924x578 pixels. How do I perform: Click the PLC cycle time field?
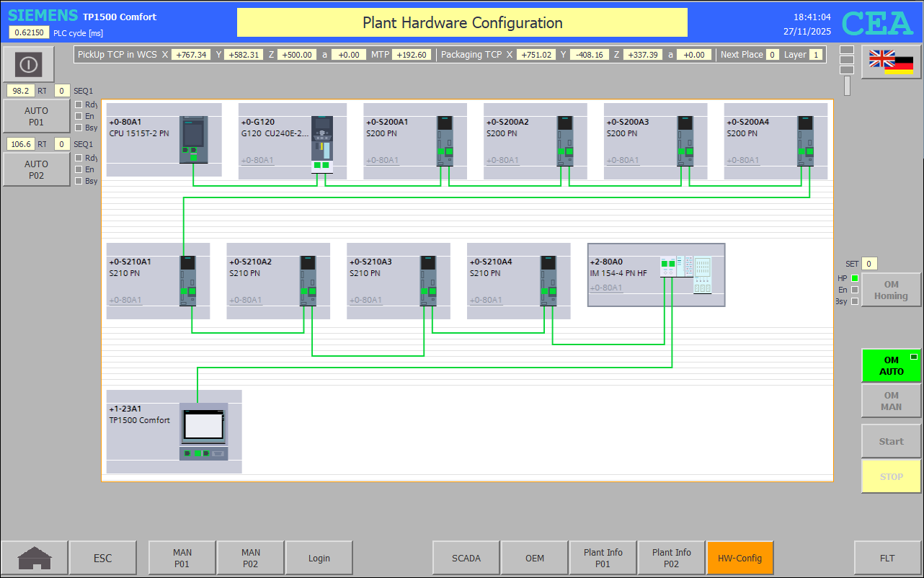tap(30, 32)
